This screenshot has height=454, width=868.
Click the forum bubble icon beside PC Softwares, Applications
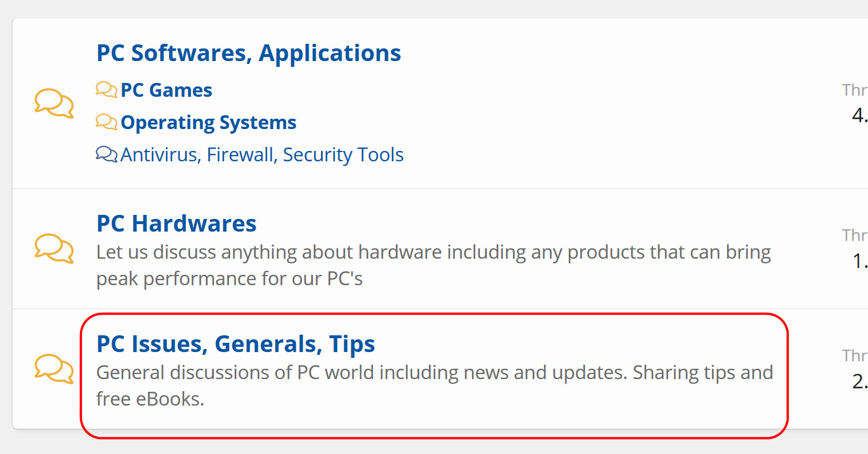54,103
